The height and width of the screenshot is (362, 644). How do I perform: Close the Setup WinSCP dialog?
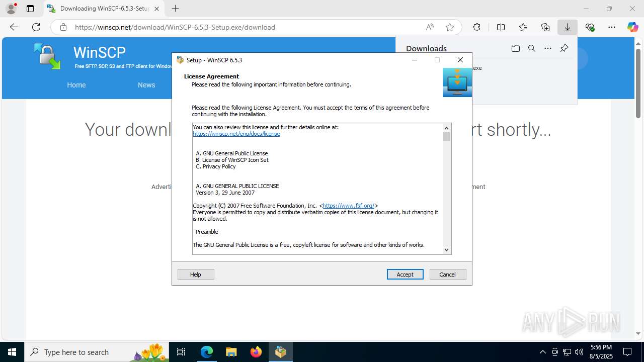point(460,60)
